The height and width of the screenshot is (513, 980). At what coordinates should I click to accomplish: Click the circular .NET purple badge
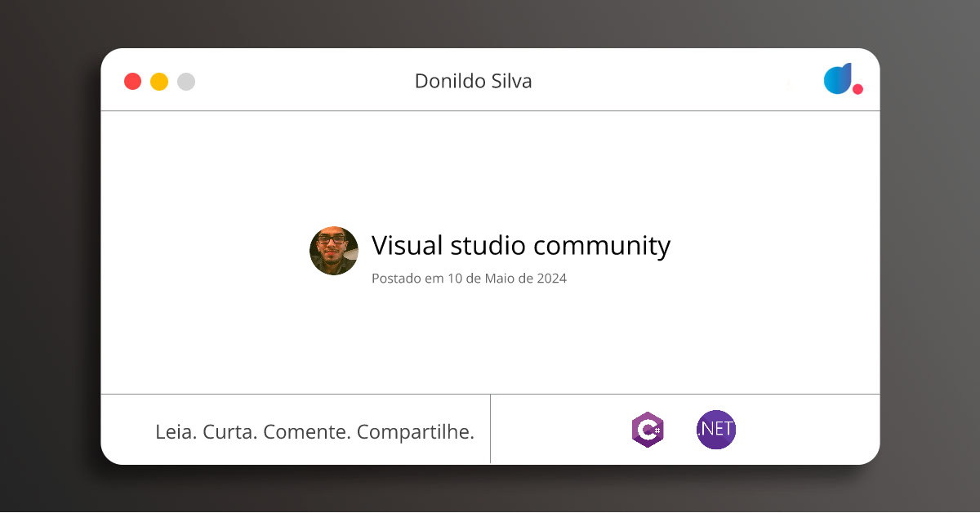(716, 429)
